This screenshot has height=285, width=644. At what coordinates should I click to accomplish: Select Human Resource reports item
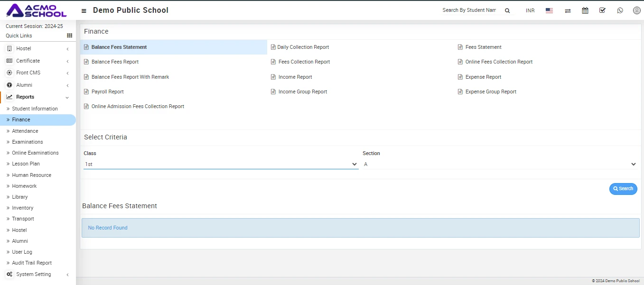(x=31, y=175)
